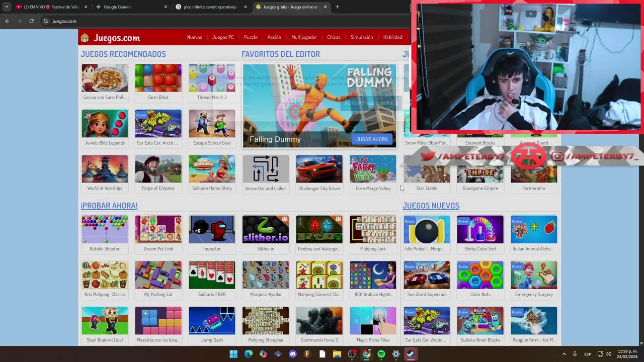Open the Nuevos menu
The height and width of the screenshot is (362, 644).
[x=194, y=37]
